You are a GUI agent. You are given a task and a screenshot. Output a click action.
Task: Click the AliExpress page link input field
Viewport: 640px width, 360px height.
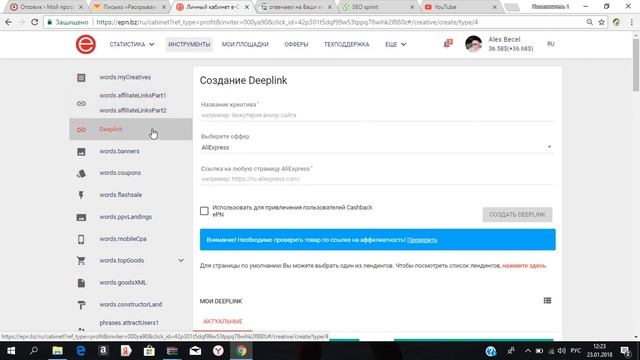pos(377,179)
